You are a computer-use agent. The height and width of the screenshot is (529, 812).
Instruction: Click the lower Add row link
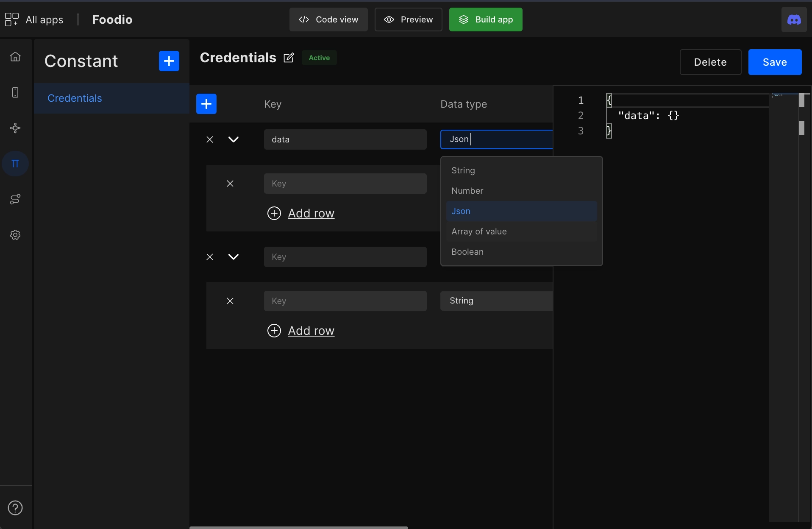[301, 331]
